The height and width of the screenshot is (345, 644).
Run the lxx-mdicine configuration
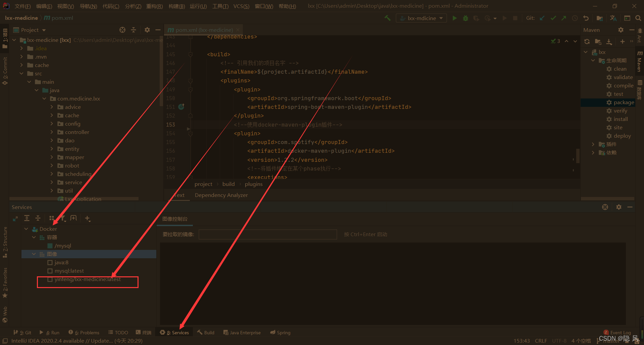tap(454, 18)
